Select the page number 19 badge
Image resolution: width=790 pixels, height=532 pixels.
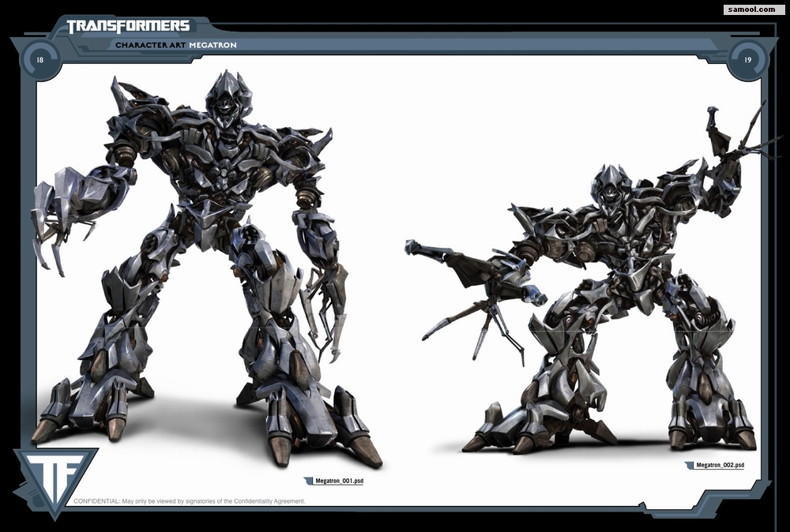747,60
